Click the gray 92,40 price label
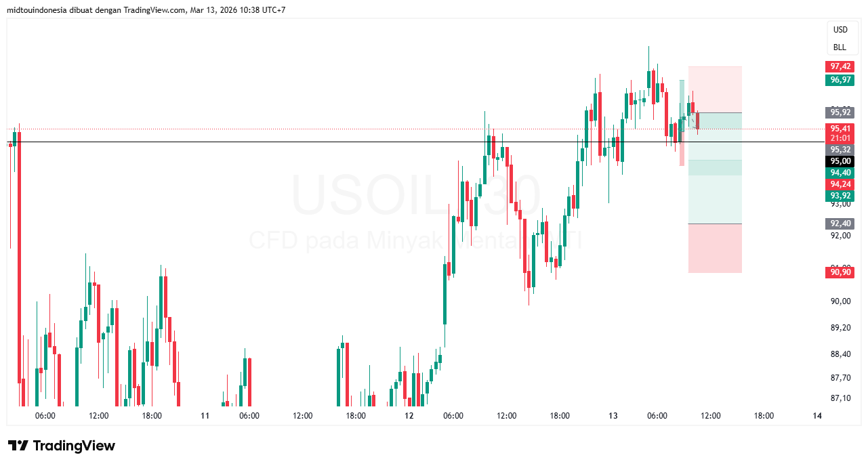Viewport: 868px width, 466px height. (x=840, y=224)
